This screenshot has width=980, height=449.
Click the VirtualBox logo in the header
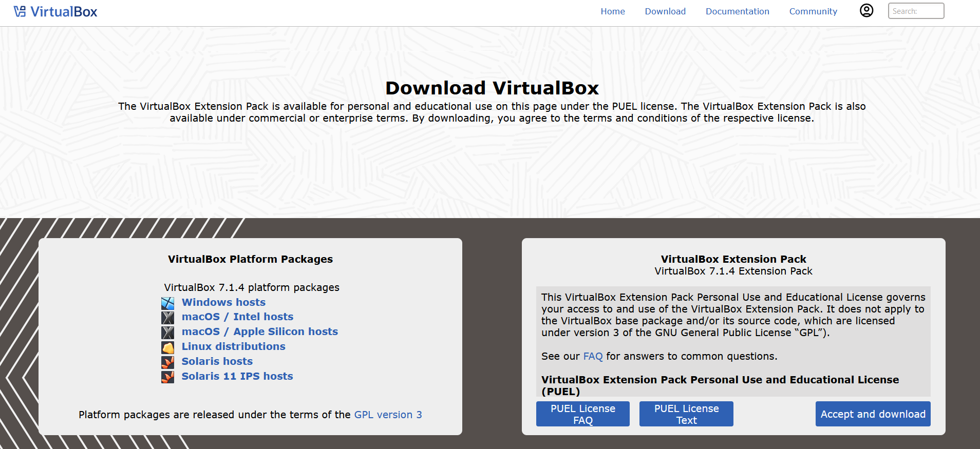click(55, 11)
